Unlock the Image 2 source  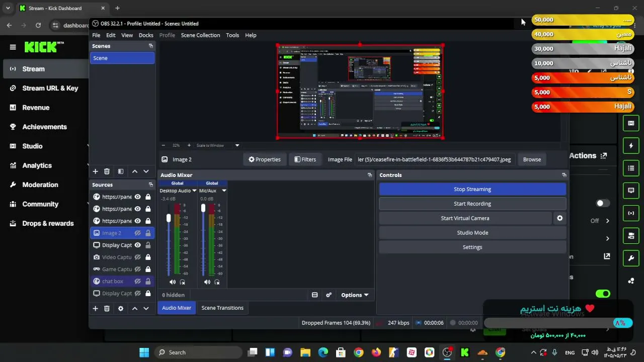point(148,233)
